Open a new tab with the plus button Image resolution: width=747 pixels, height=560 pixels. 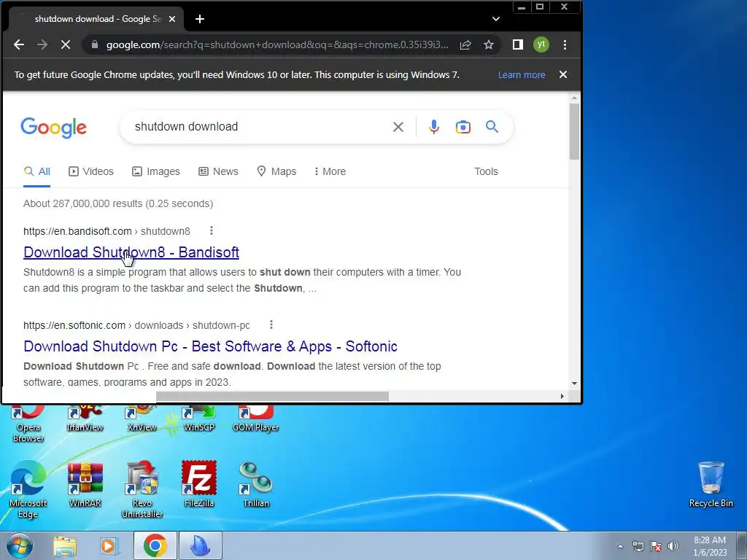coord(200,19)
